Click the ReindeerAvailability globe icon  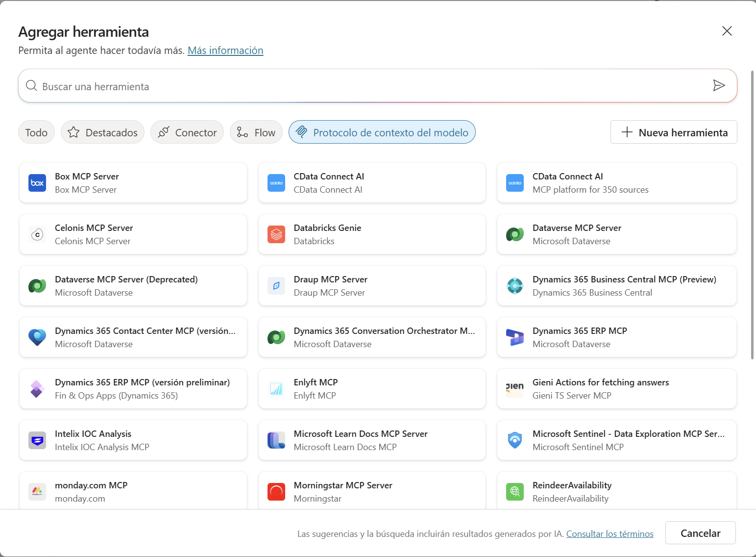(514, 491)
